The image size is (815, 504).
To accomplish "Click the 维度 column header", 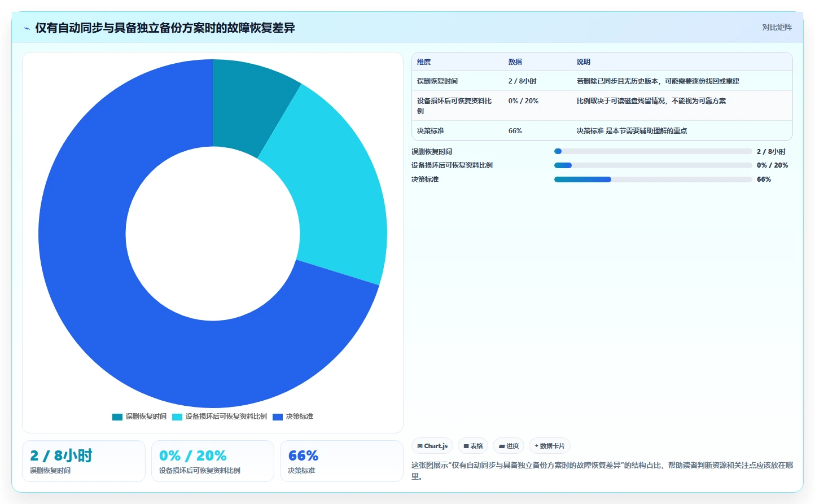I will 424,62.
